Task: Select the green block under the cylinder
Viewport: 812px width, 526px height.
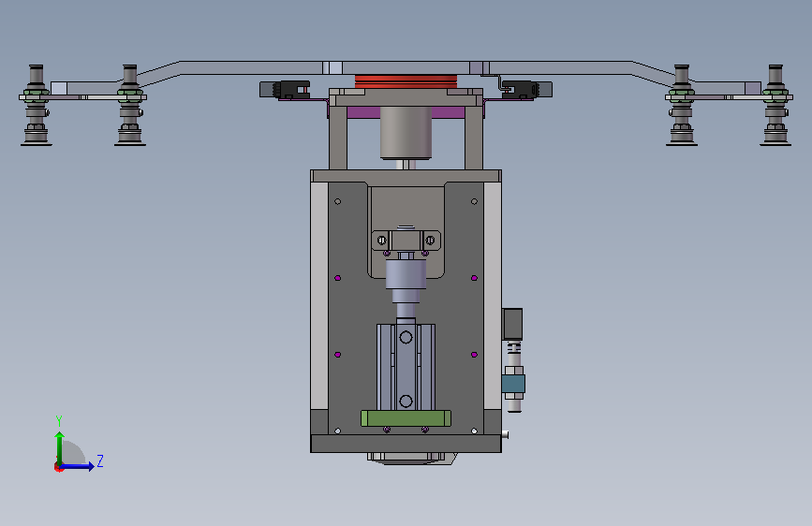Action: pos(406,418)
